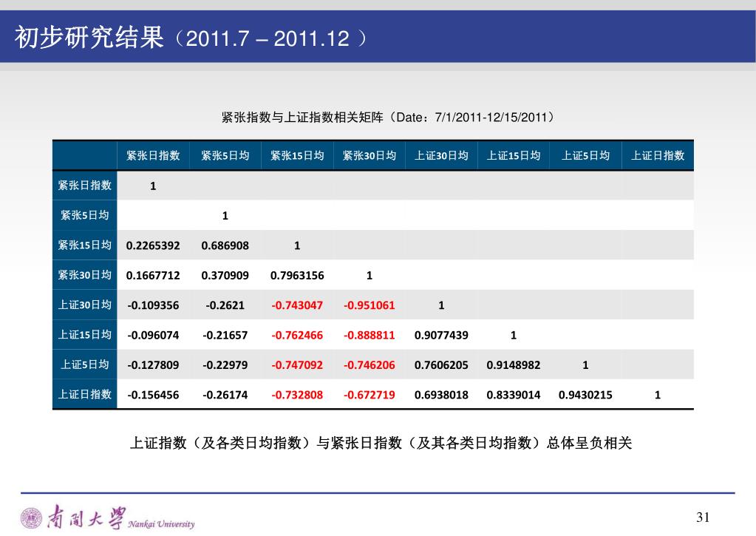Click the red value -0.951061
This screenshot has height=536, width=756.
[x=370, y=305]
